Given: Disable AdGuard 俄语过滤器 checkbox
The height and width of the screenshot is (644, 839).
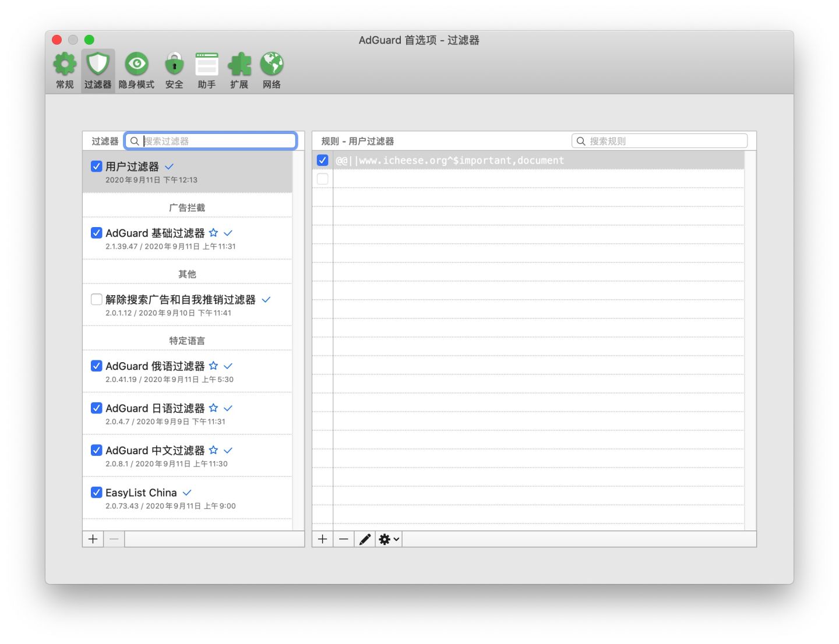Looking at the screenshot, I should 97,366.
